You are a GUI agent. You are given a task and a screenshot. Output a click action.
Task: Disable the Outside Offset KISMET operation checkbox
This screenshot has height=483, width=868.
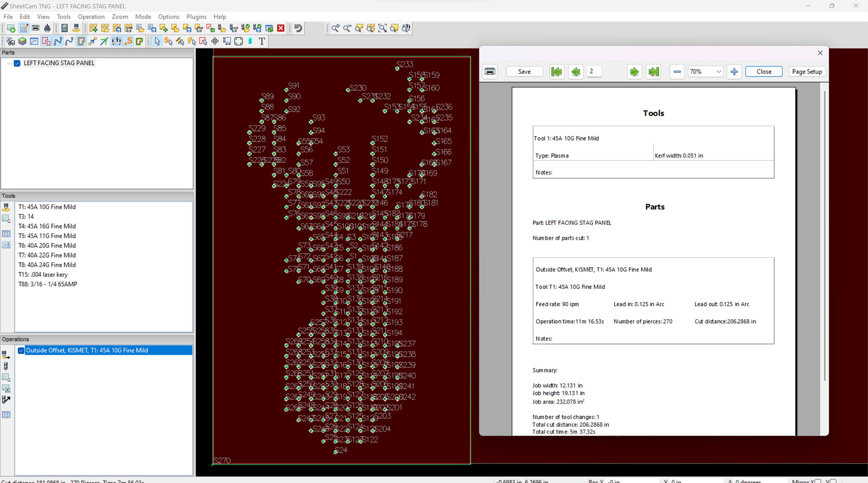(21, 351)
